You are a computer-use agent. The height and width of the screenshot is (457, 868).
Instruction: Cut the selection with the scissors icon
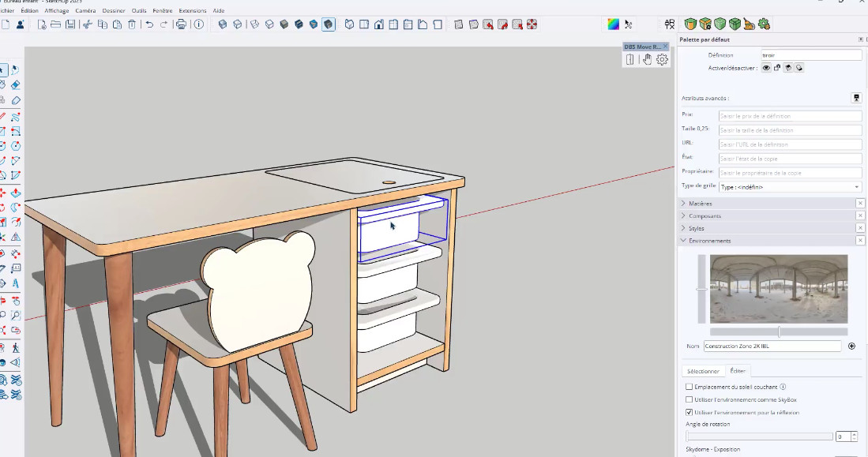[x=88, y=24]
